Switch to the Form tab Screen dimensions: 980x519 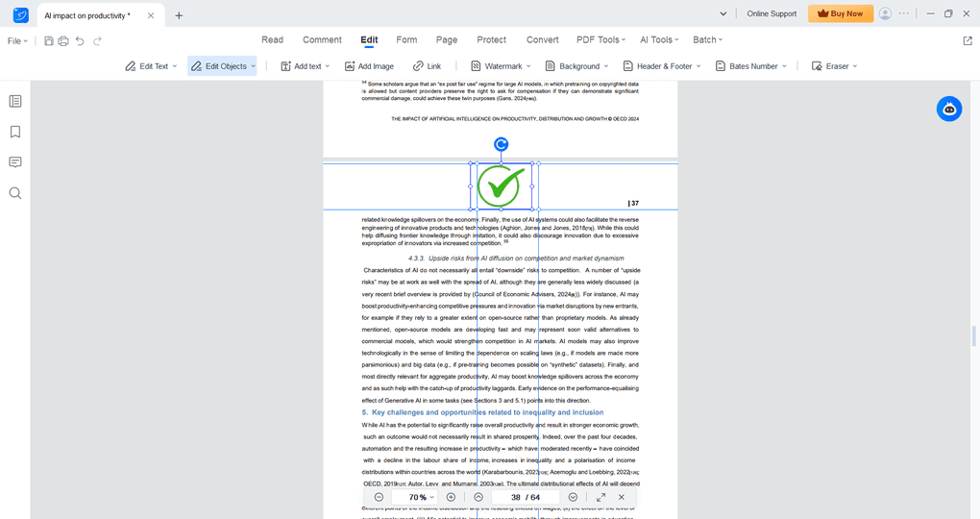(406, 40)
